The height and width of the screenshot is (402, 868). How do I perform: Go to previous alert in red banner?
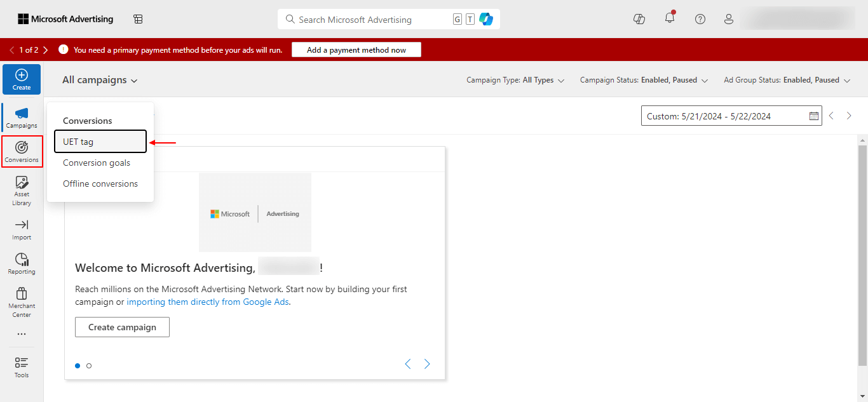coord(12,50)
